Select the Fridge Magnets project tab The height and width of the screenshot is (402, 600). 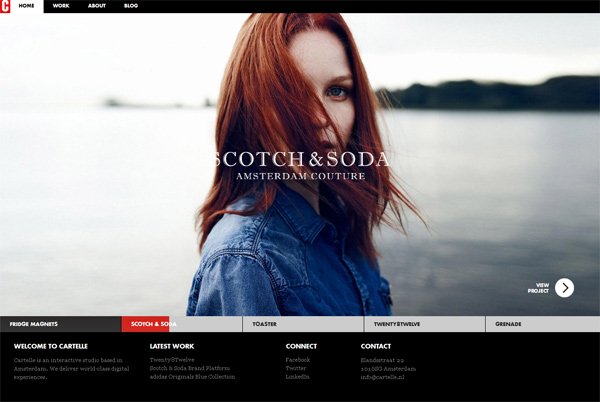[61, 324]
